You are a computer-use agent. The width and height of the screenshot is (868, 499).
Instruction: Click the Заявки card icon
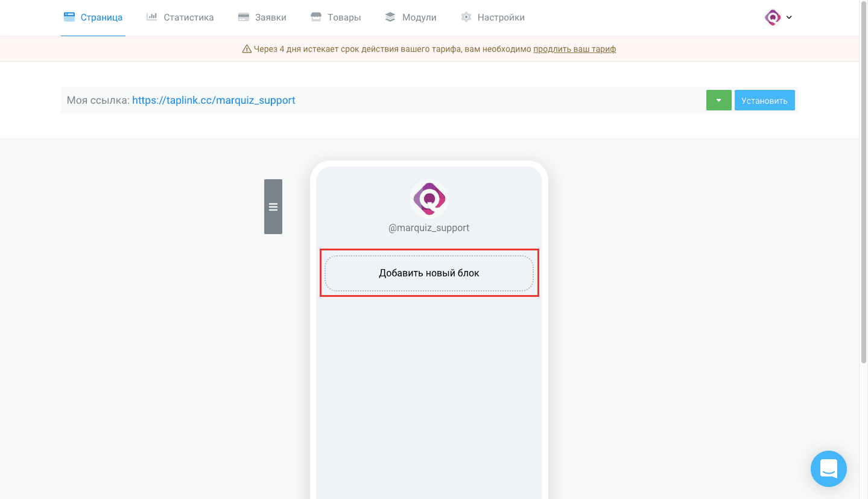244,17
